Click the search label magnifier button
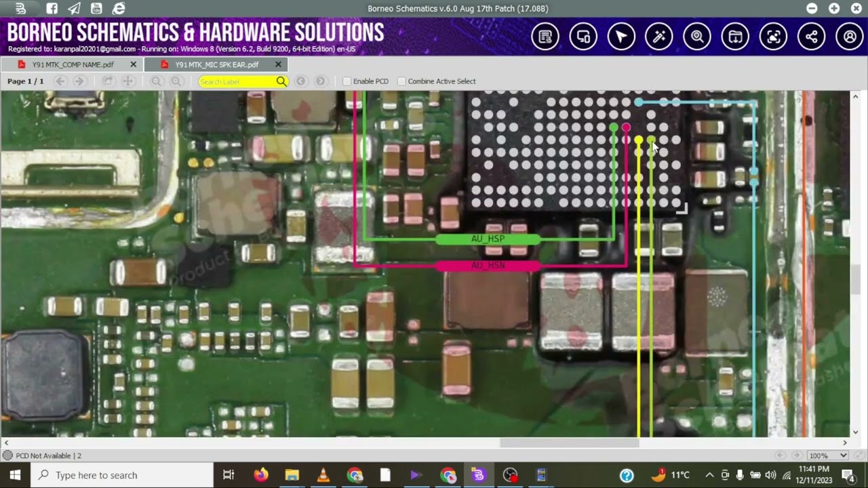868x488 pixels. (281, 81)
